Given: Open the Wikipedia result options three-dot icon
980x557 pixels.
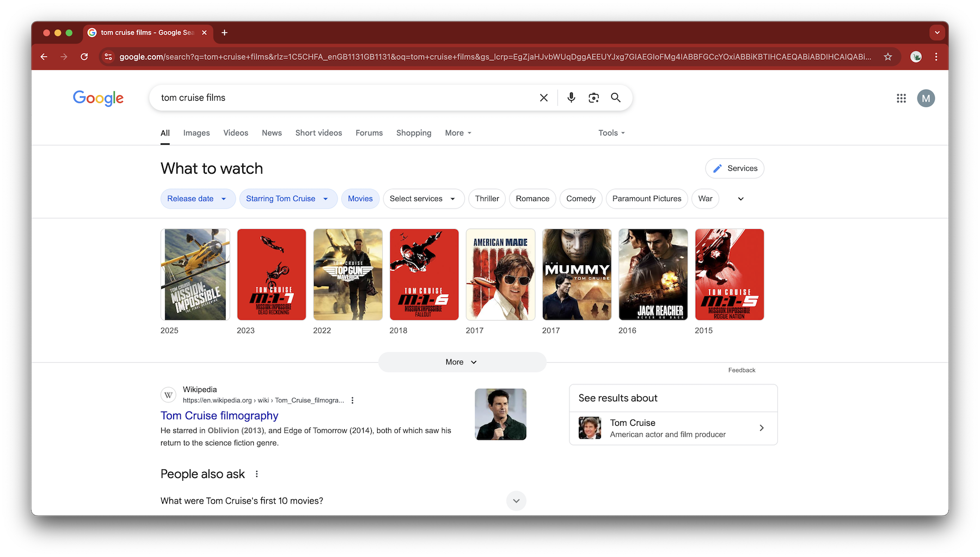Looking at the screenshot, I should tap(352, 400).
